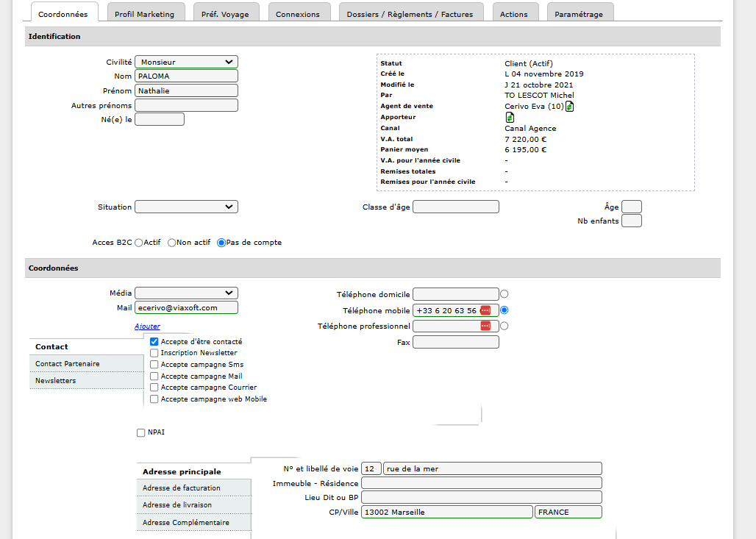Select Téléphone professionnel preferred radio

[x=504, y=326]
